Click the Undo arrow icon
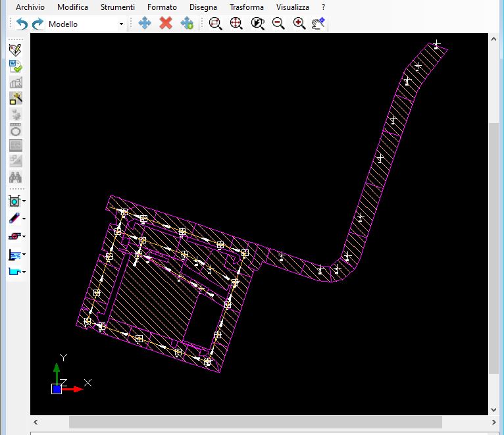The image size is (504, 435). click(x=22, y=24)
